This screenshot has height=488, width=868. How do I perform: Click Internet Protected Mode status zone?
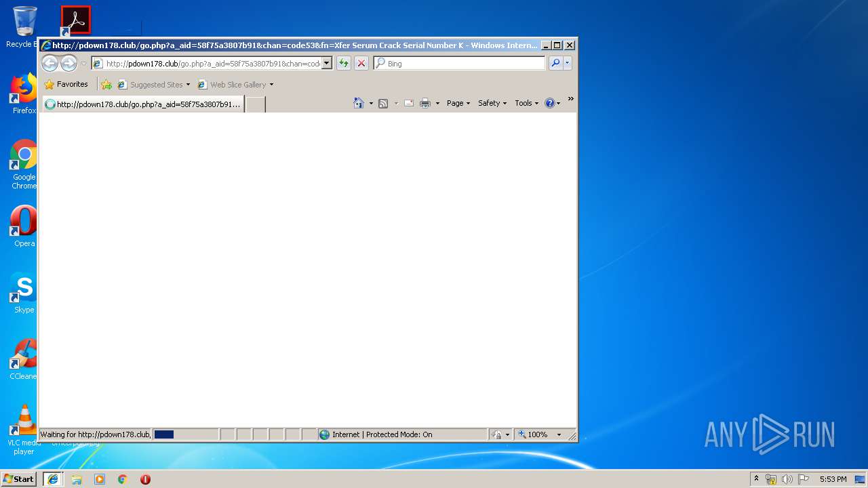click(x=402, y=434)
